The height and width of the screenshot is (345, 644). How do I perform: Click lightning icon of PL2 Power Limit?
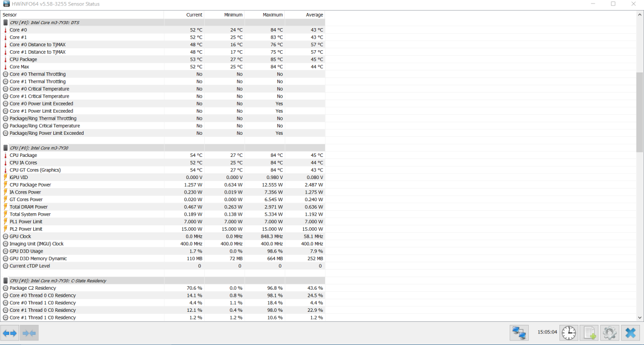[6, 229]
